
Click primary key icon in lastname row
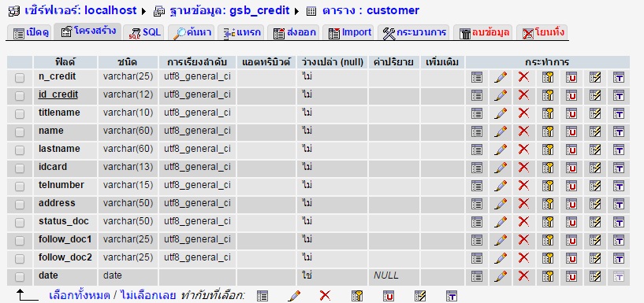[547, 150]
